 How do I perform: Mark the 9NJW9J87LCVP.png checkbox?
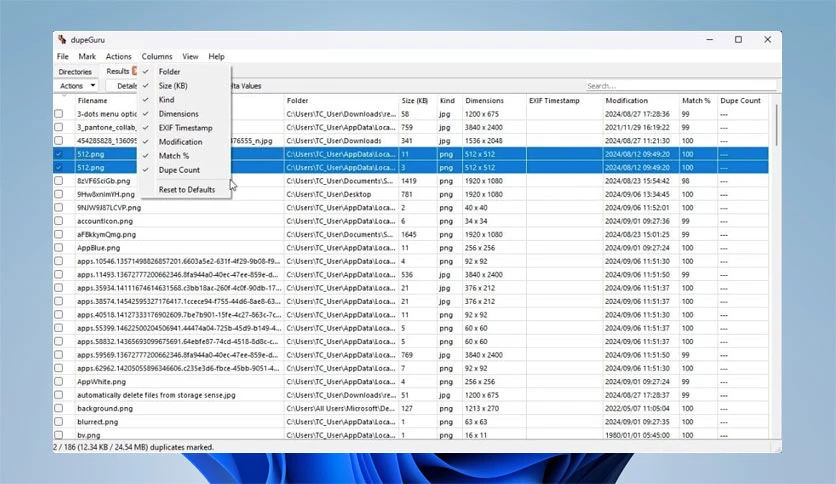pyautogui.click(x=59, y=207)
